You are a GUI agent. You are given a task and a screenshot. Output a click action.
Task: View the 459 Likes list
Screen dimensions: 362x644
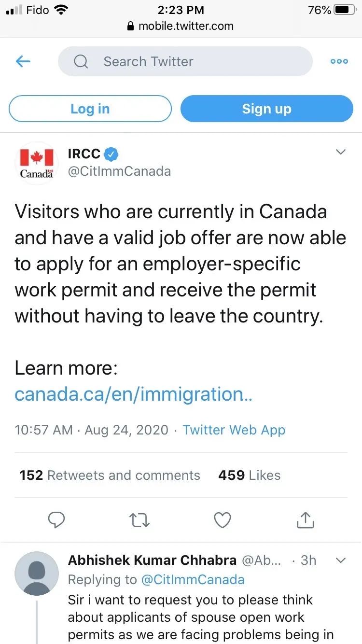pyautogui.click(x=249, y=475)
